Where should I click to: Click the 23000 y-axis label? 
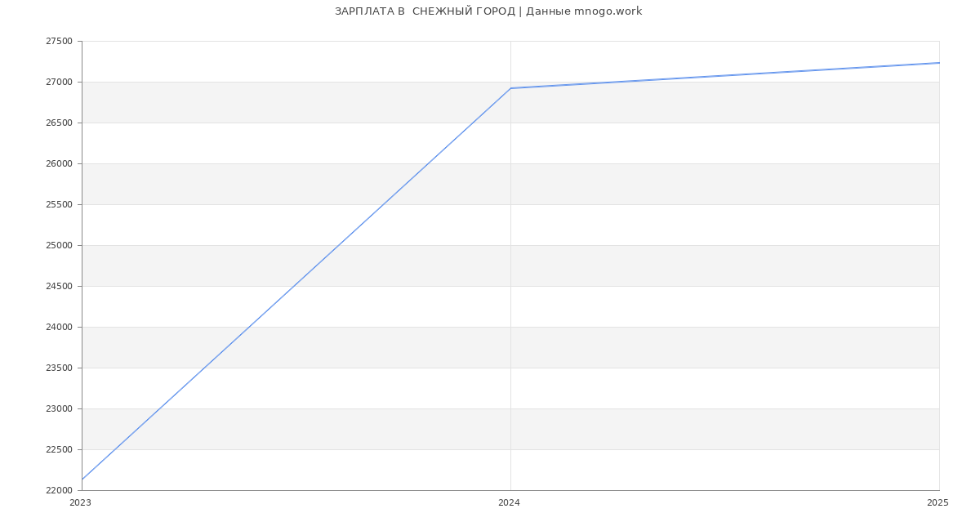point(59,409)
